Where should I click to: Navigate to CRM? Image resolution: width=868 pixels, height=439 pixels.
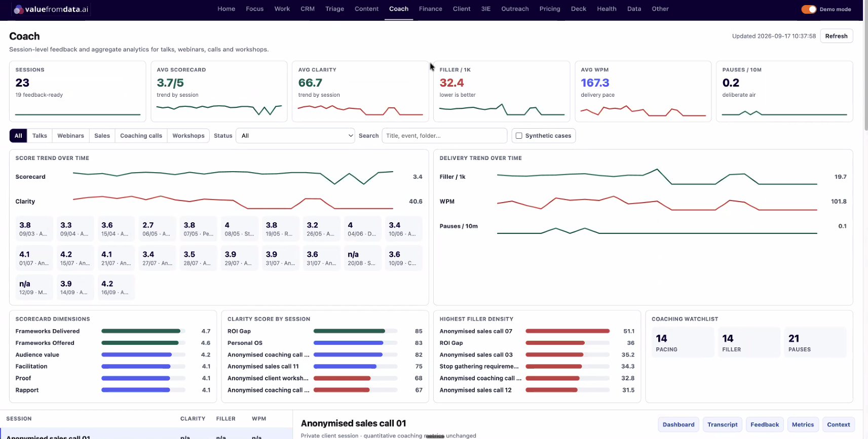[x=308, y=9]
